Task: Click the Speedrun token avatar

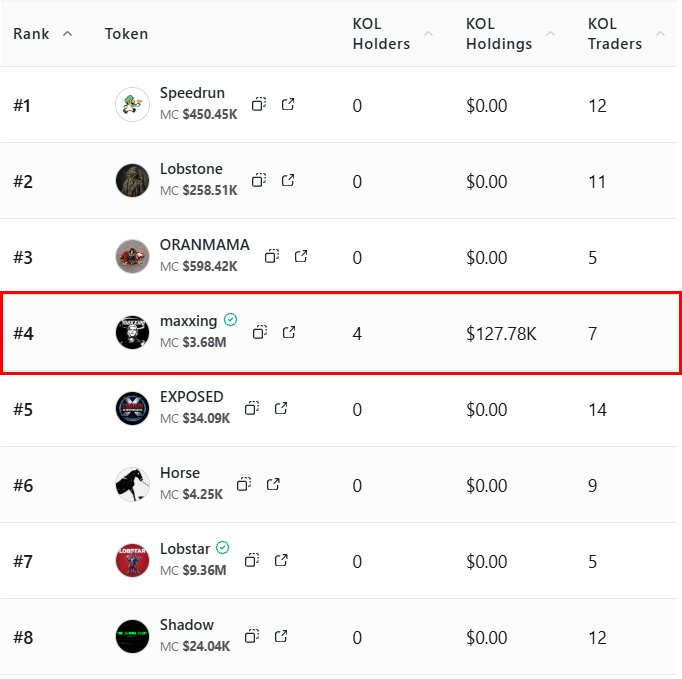Action: pyautogui.click(x=132, y=104)
